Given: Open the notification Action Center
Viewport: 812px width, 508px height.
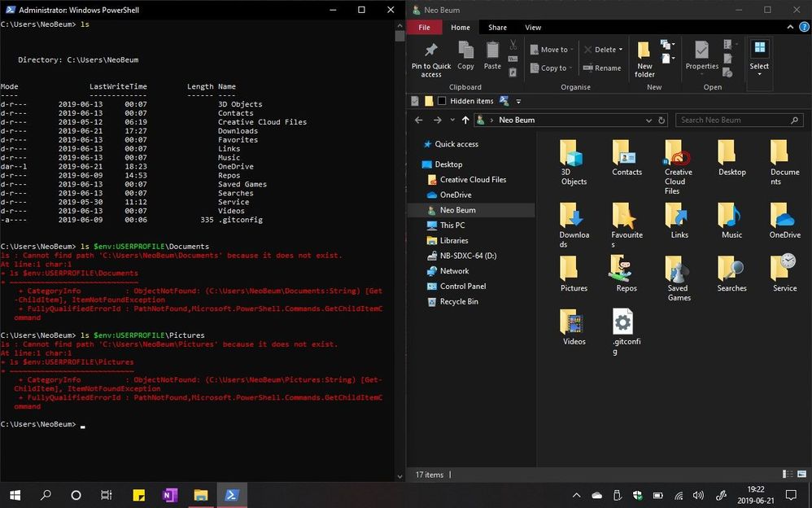Looking at the screenshot, I should (790, 495).
